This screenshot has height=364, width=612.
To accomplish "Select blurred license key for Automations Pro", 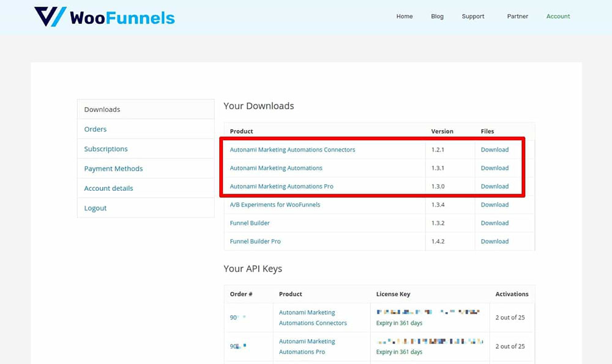I will pos(430,341).
